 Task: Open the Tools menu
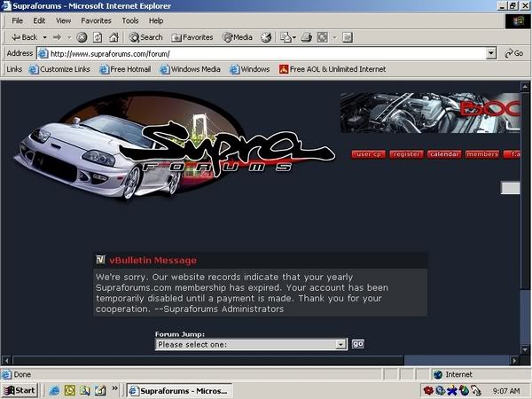coord(130,20)
